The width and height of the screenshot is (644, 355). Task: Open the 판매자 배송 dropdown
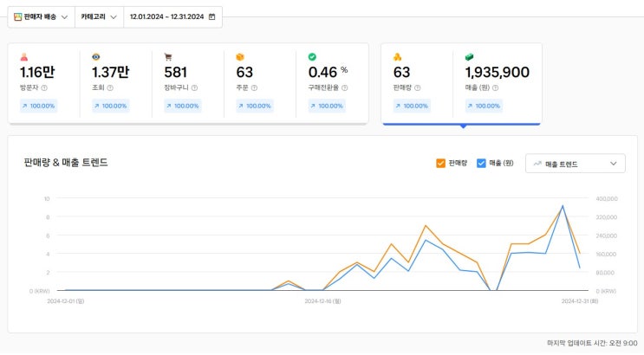click(41, 16)
